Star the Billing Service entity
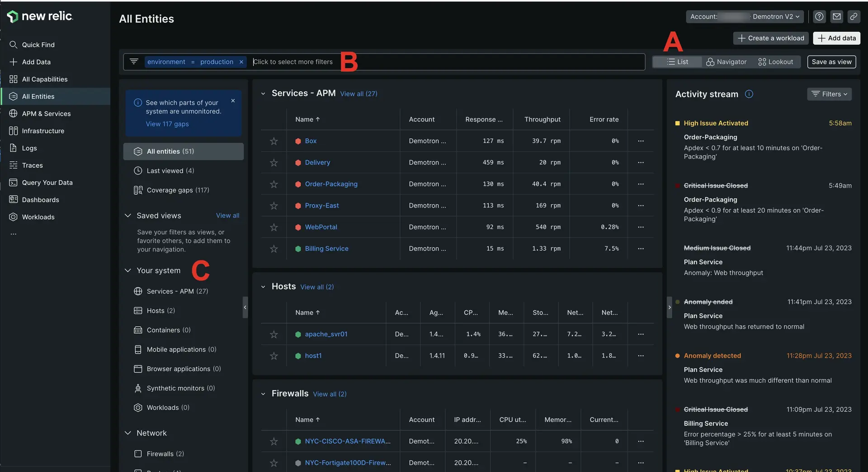The image size is (868, 472). click(274, 249)
